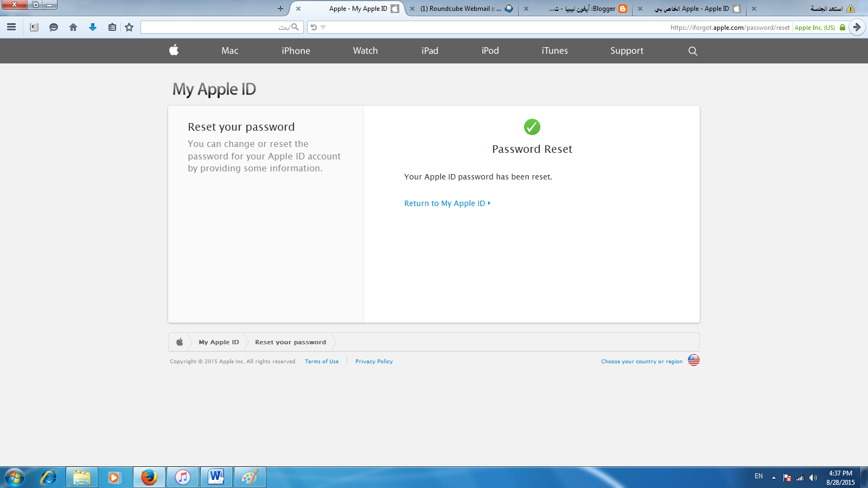Image resolution: width=868 pixels, height=488 pixels.
Task: Switch to the Roundcube Webmail tab
Action: pyautogui.click(x=461, y=9)
